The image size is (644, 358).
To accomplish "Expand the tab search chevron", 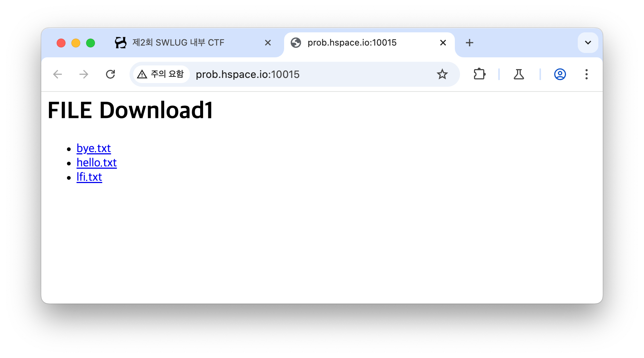I will 588,43.
